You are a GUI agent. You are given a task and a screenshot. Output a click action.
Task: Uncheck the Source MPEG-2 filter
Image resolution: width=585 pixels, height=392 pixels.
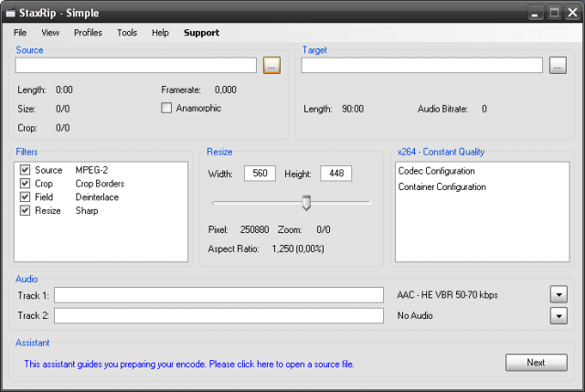click(26, 171)
